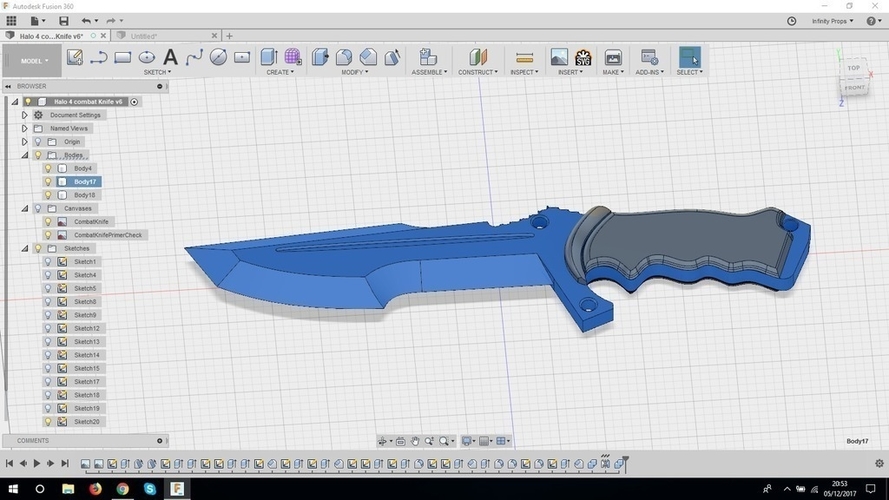
Task: Select Sketch12 in the browser
Action: coord(87,328)
